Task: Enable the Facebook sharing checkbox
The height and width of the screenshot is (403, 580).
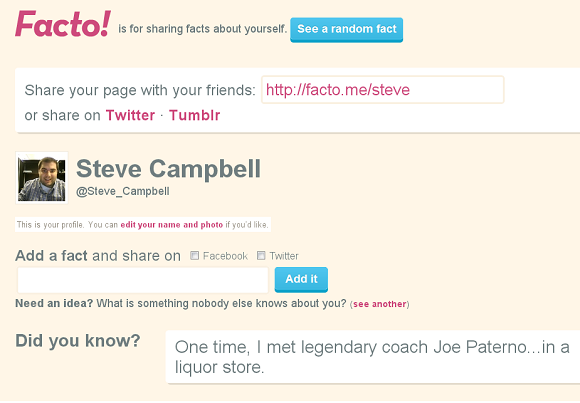Action: pos(195,255)
